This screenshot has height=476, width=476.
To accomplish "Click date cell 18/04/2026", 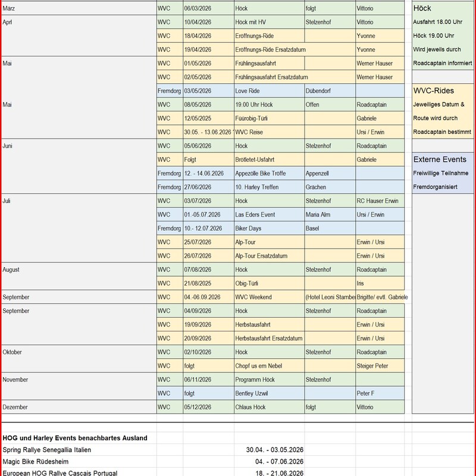I will click(x=209, y=36).
